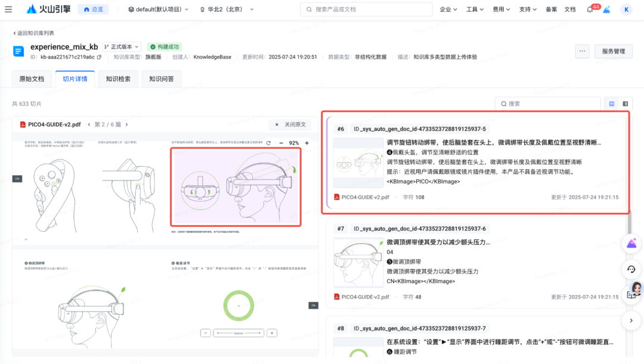Click the PICO4-GUIDE-v2.pdf title in preview header
644x364 pixels.
54,125
